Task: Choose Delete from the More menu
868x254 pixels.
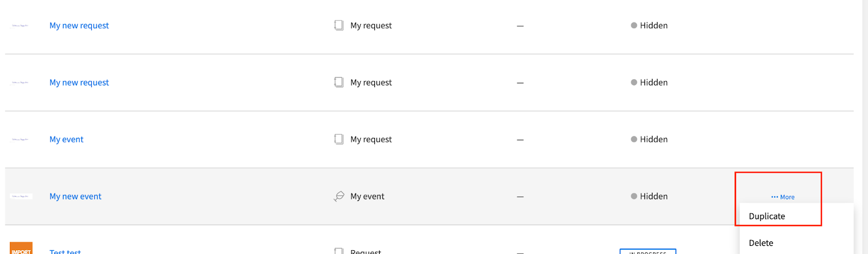Action: pos(761,243)
